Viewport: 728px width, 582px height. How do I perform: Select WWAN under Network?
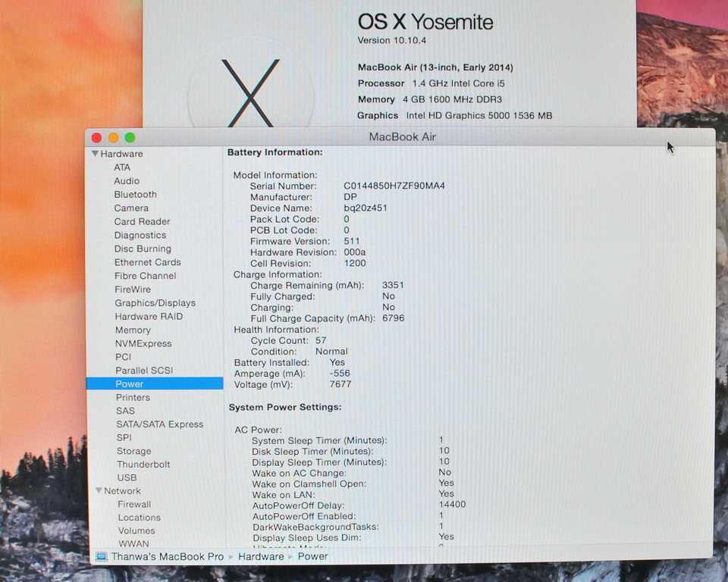click(x=133, y=543)
